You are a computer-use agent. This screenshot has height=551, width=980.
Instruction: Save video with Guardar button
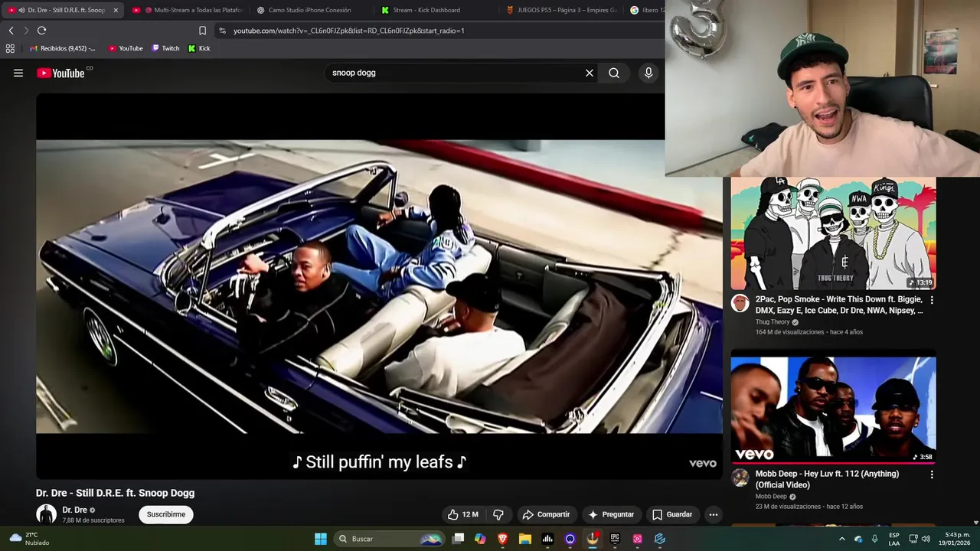(x=672, y=514)
